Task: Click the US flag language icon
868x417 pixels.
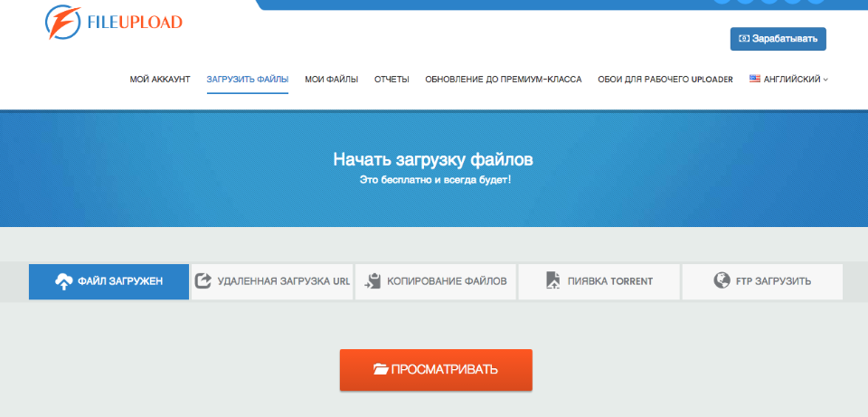Action: pyautogui.click(x=754, y=79)
